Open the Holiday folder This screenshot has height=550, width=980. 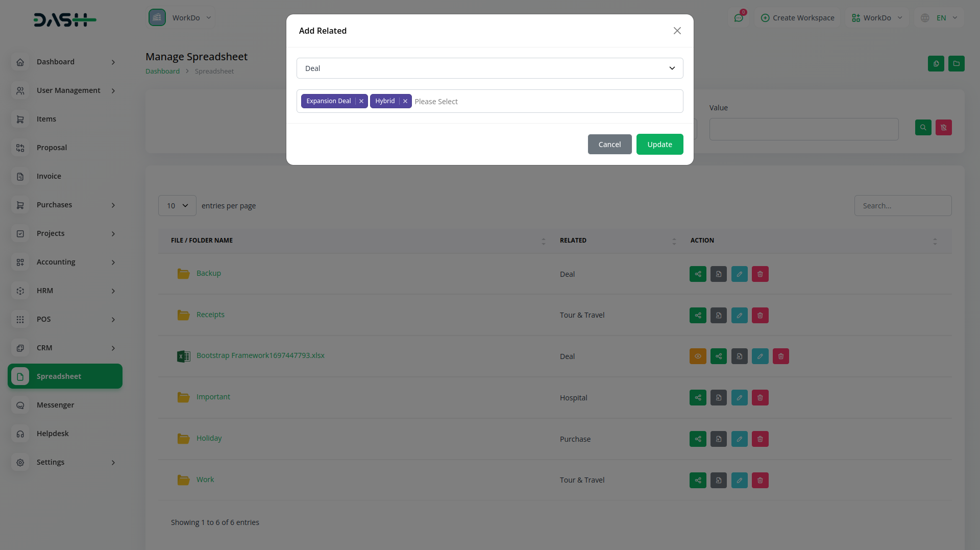209,438
